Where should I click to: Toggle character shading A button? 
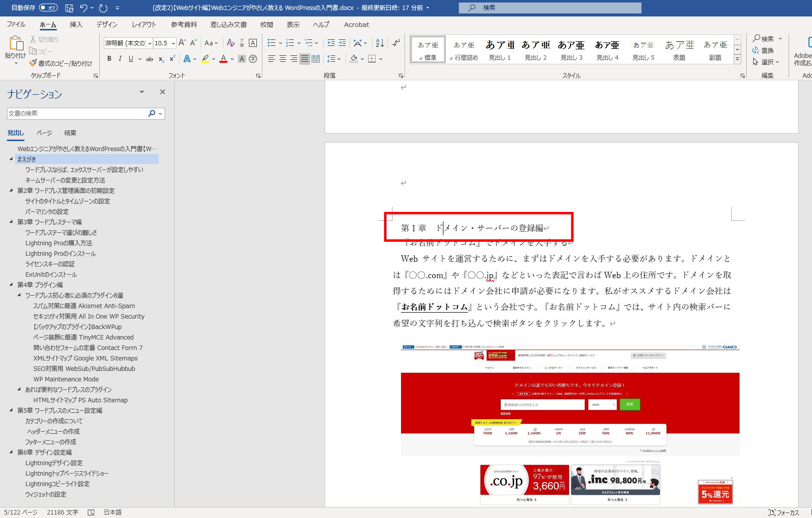tap(242, 59)
